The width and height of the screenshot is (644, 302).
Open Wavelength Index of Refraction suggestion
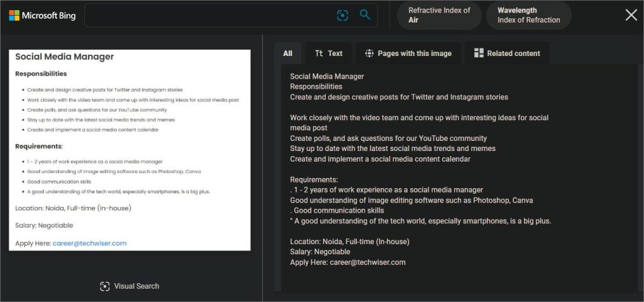pyautogui.click(x=528, y=15)
